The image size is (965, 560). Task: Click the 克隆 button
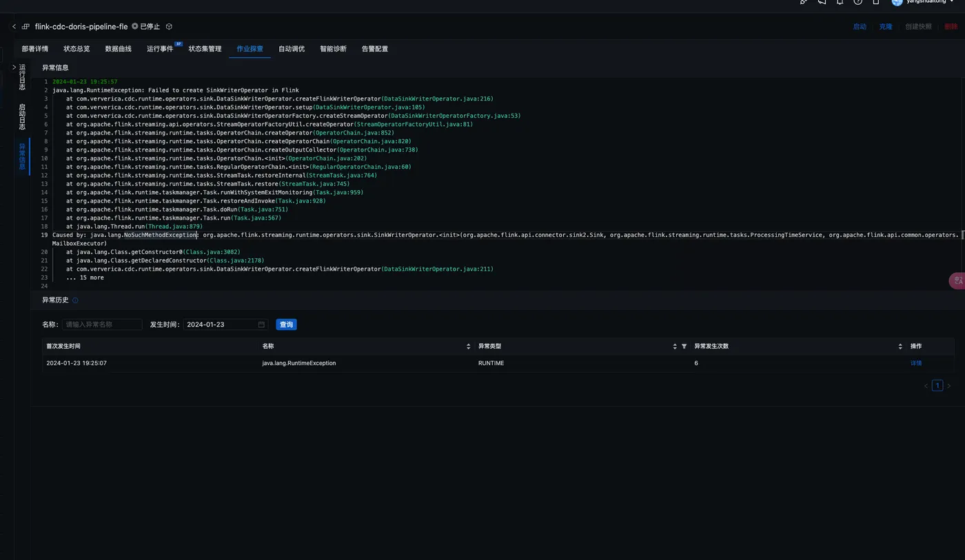[886, 27]
